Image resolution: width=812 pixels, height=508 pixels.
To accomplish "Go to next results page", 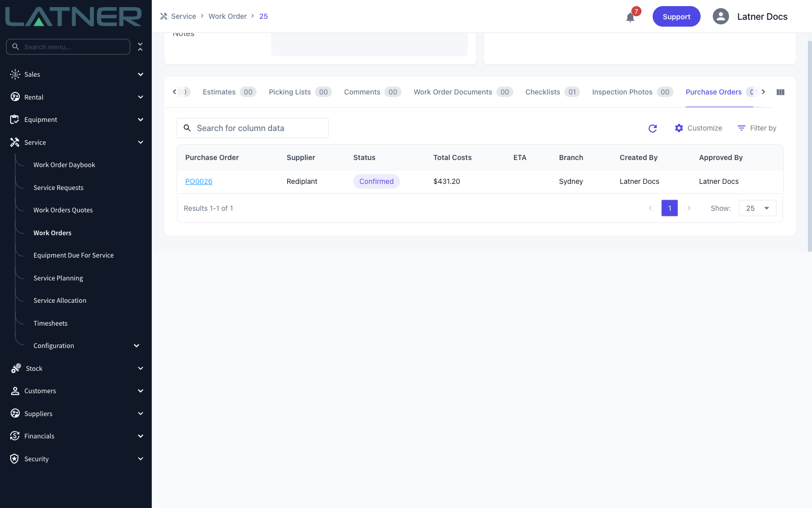I will tap(689, 208).
